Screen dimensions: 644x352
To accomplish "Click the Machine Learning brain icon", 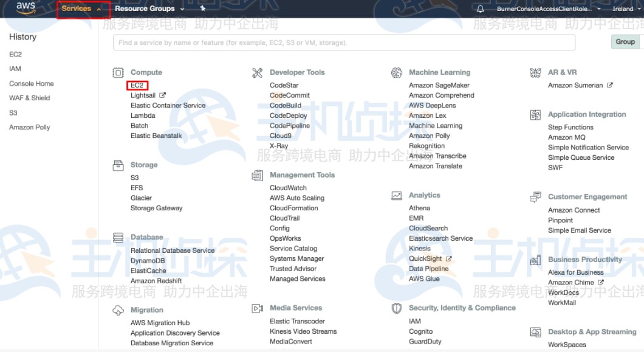I will pos(396,73).
